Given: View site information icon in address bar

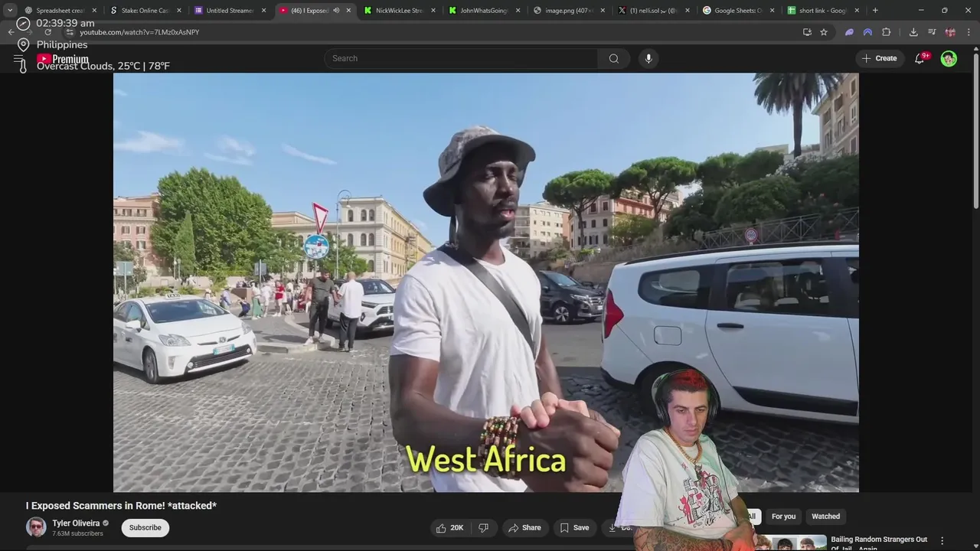Looking at the screenshot, I should 70,32.
